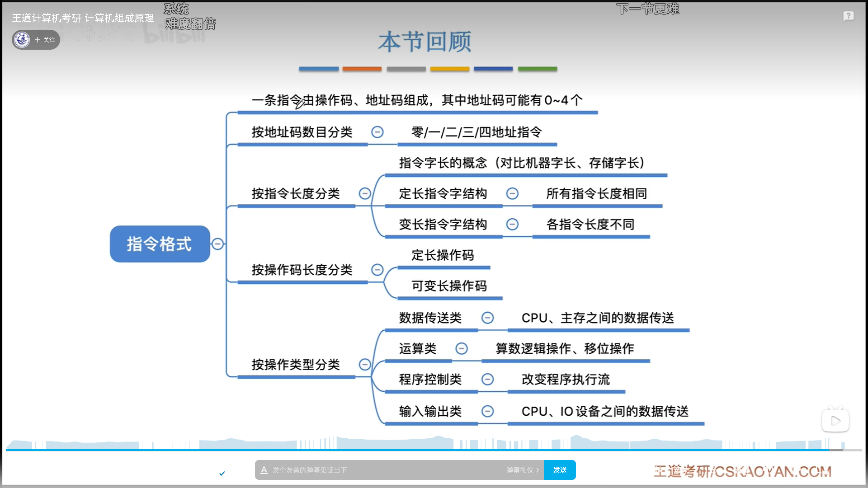
Task: Collapse the 按操作类型分类 branch
Action: click(x=365, y=365)
